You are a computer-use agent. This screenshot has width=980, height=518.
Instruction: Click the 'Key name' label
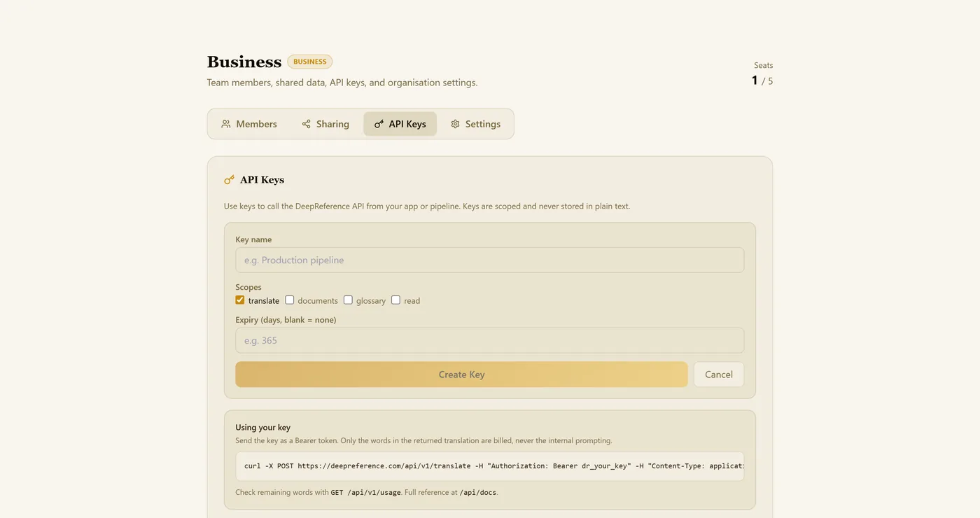coord(253,239)
